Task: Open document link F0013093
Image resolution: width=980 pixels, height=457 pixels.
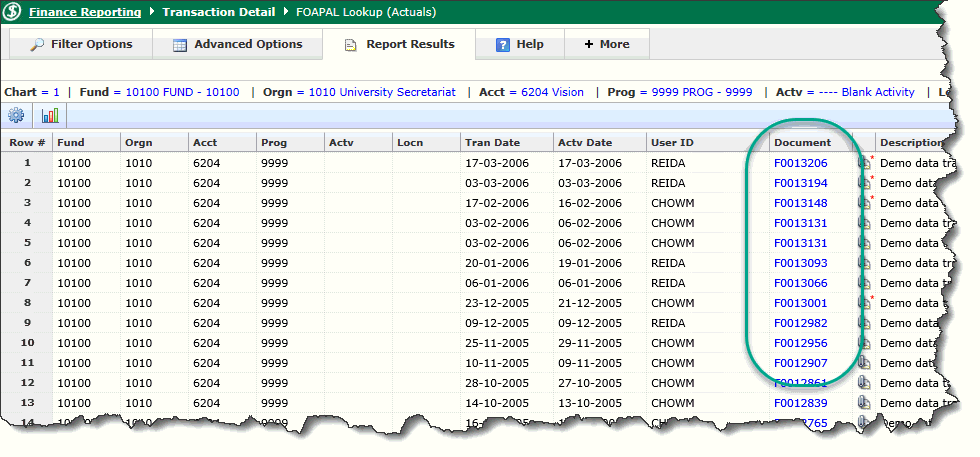Action: 800,262
